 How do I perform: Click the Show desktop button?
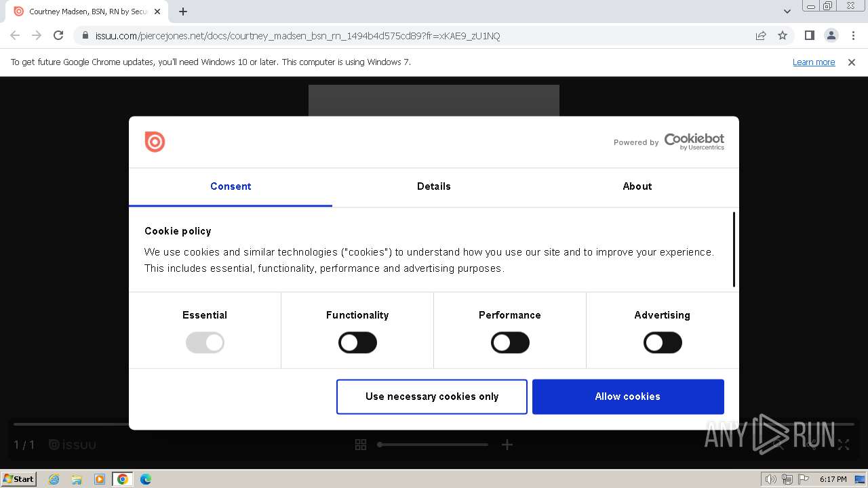tap(861, 479)
